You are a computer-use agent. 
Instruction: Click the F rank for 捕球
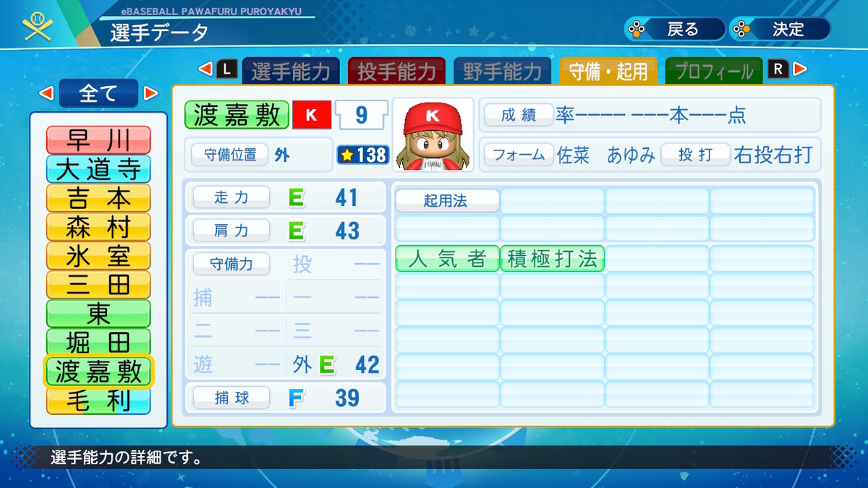point(296,397)
